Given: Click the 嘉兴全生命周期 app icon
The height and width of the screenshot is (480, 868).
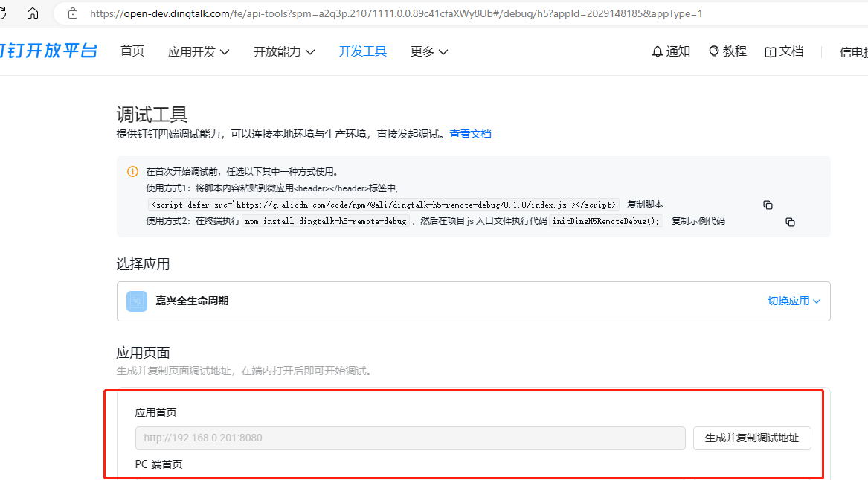Looking at the screenshot, I should click(137, 301).
